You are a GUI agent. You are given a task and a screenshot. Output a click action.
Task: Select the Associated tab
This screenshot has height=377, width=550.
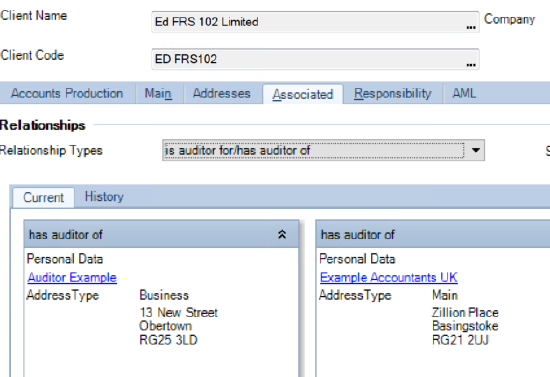303,94
